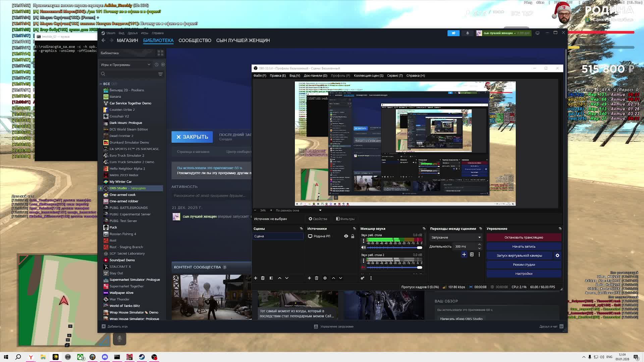Add a new source with plus icon

pos(309,278)
